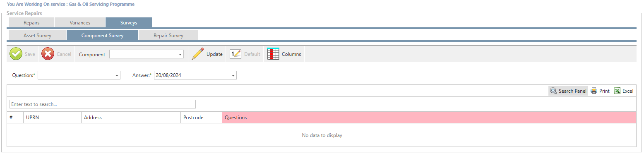This screenshot has height=154, width=644.
Task: Switch to the Variances tab
Action: (80, 23)
